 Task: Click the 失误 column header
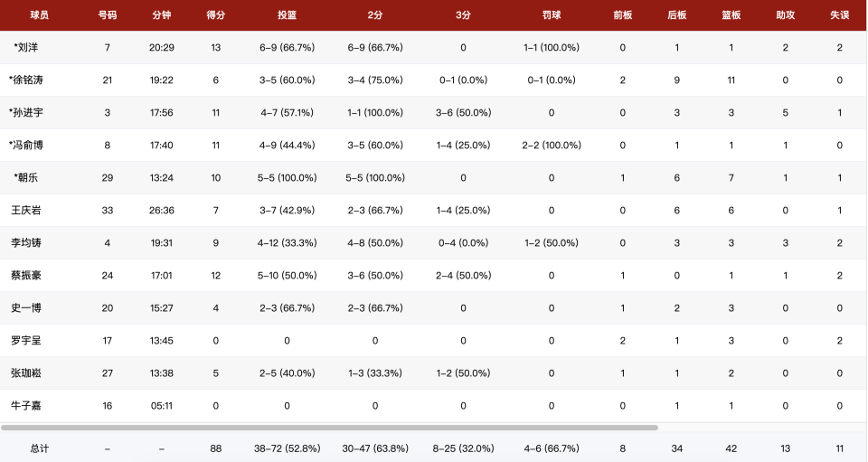coord(840,15)
